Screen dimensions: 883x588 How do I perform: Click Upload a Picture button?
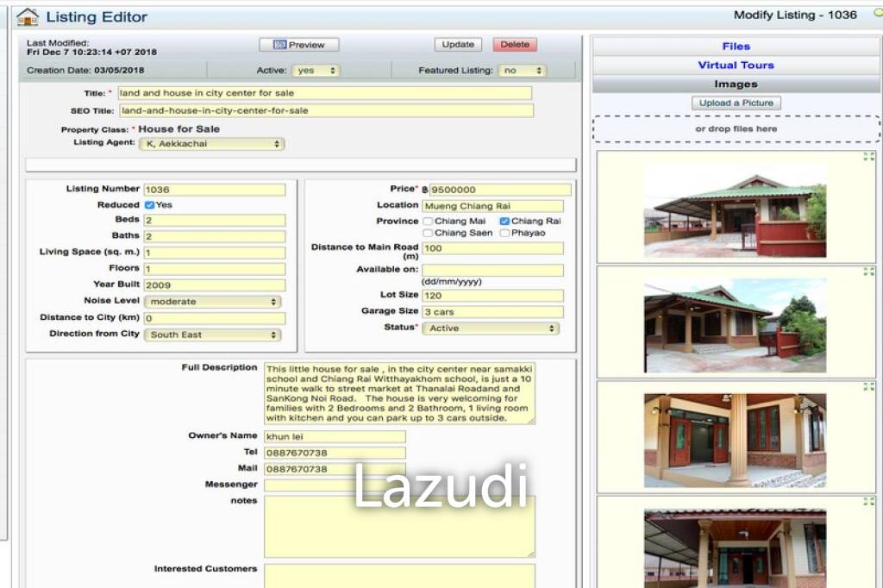point(736,103)
